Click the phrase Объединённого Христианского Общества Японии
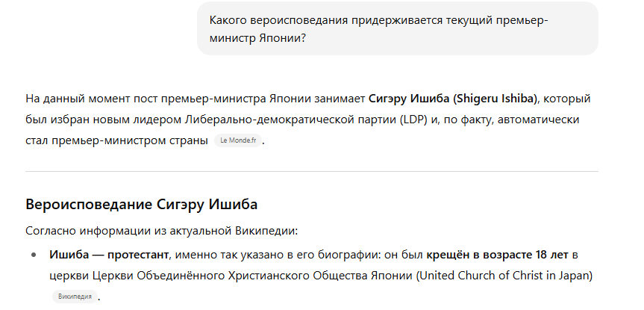Viewport: 644px width, 310px height. click(275, 276)
